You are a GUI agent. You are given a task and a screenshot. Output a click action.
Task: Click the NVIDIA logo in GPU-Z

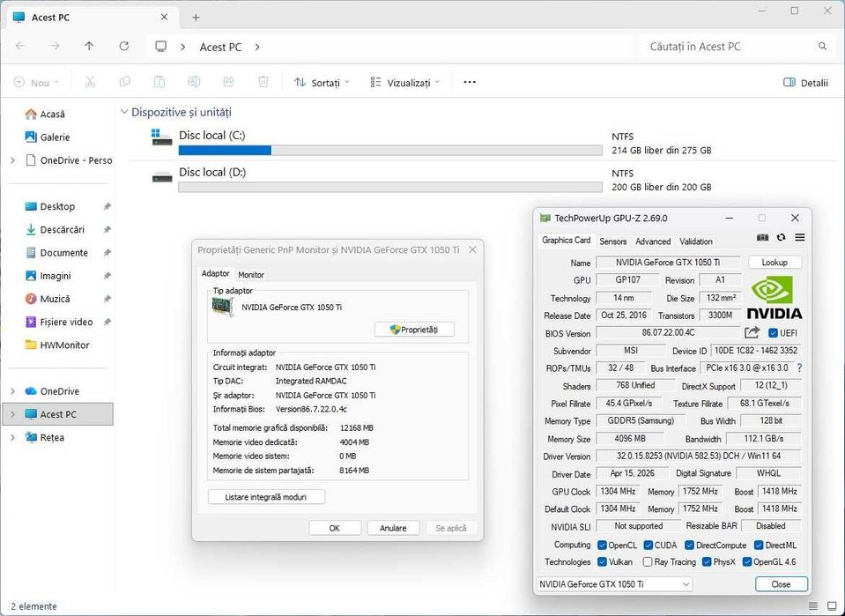point(774,298)
